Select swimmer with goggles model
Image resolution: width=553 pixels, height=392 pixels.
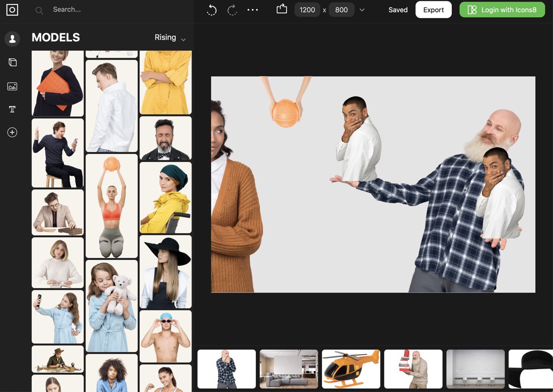tap(165, 336)
